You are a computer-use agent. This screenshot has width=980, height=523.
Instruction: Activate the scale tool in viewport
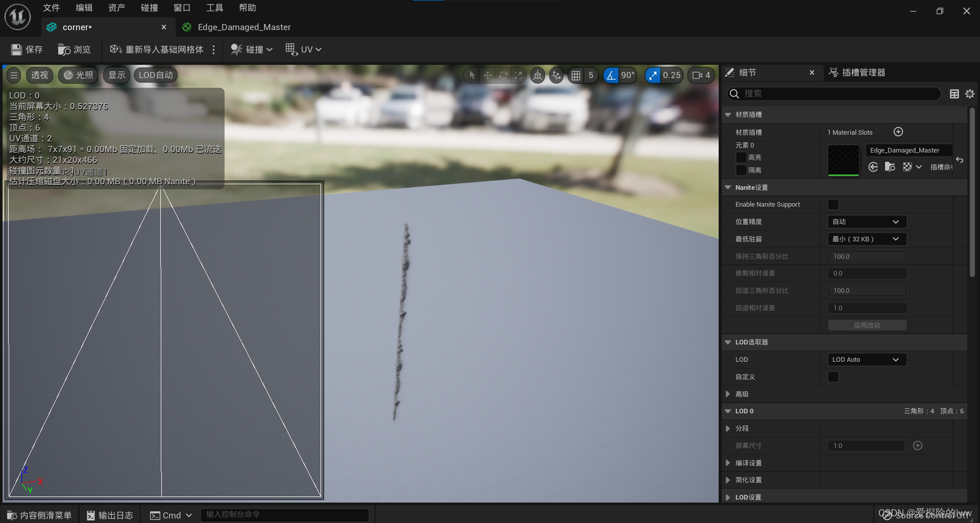[x=519, y=76]
